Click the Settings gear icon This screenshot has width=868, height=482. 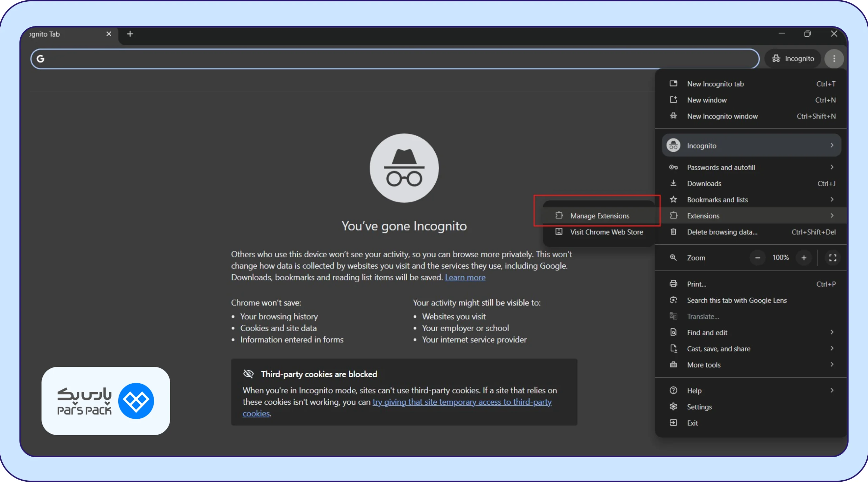673,407
